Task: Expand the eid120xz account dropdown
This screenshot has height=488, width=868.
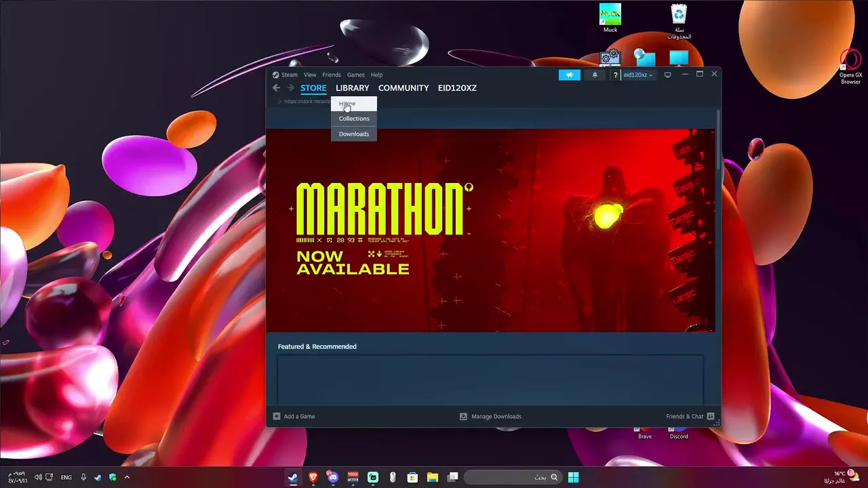Action: (638, 75)
